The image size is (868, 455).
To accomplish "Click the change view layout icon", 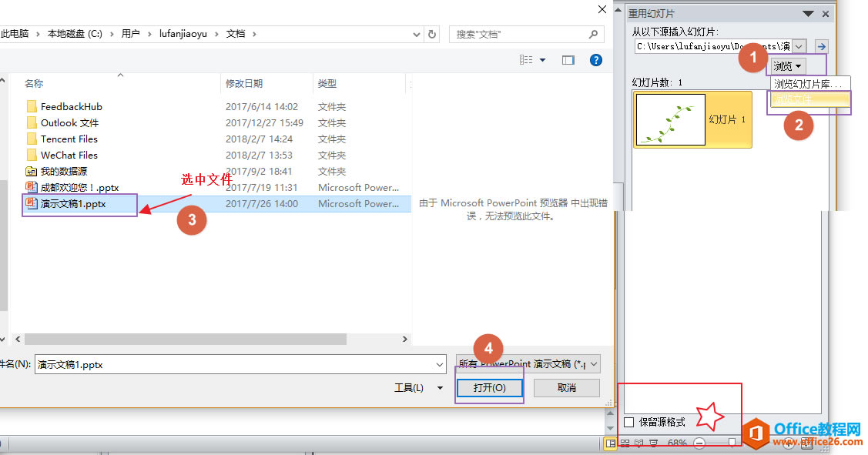I will click(x=526, y=60).
